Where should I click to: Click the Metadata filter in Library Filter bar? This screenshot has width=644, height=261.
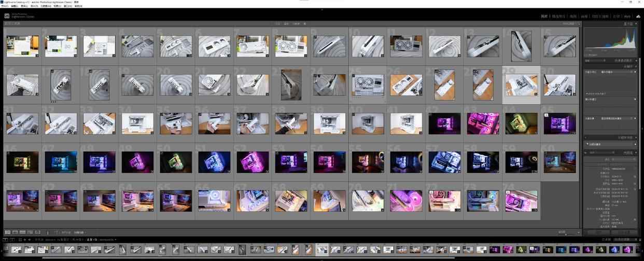click(x=296, y=23)
